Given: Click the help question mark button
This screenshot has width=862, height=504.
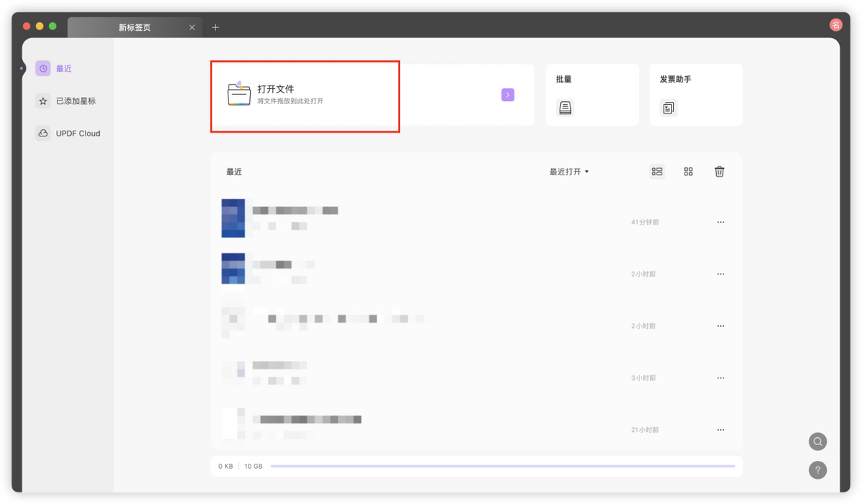Looking at the screenshot, I should point(817,470).
